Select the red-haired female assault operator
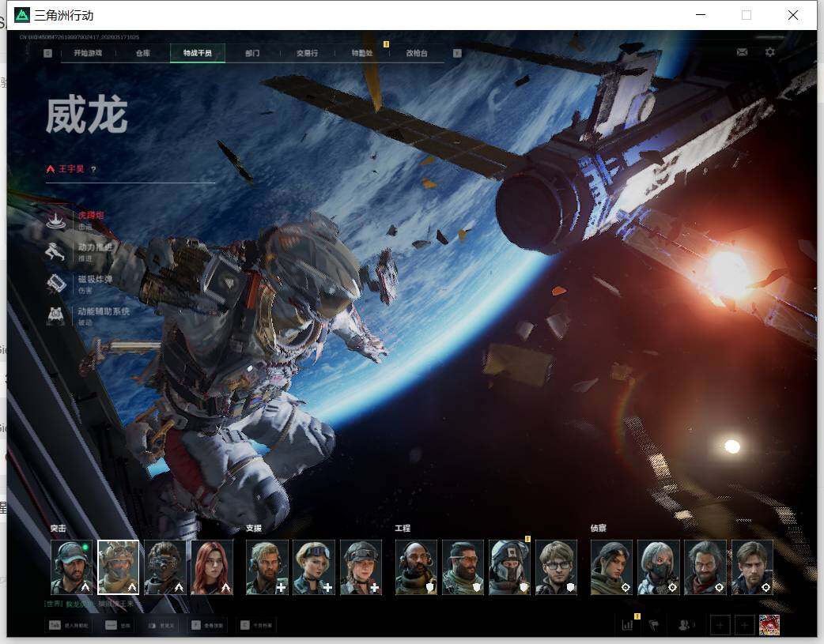The width and height of the screenshot is (824, 644). (x=212, y=567)
